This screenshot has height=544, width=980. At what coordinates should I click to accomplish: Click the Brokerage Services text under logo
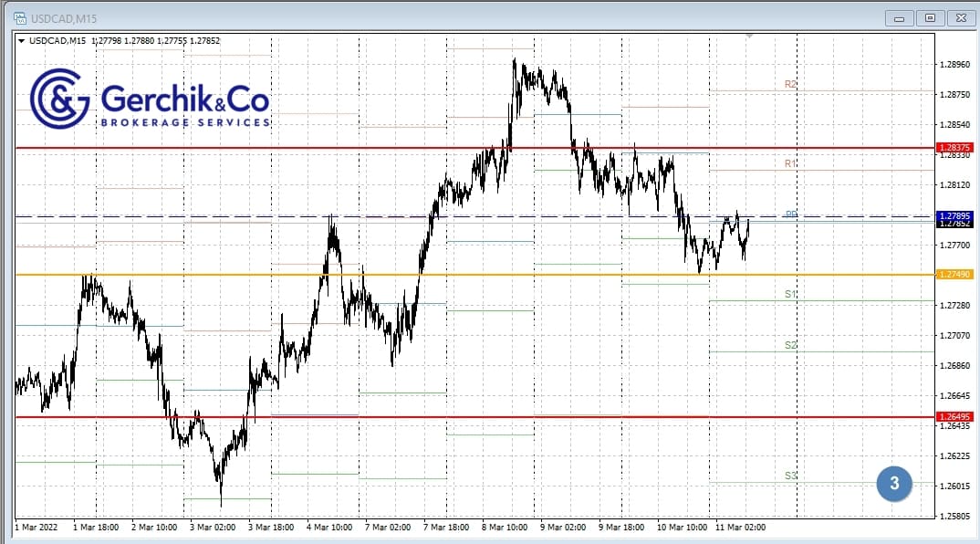pos(185,122)
